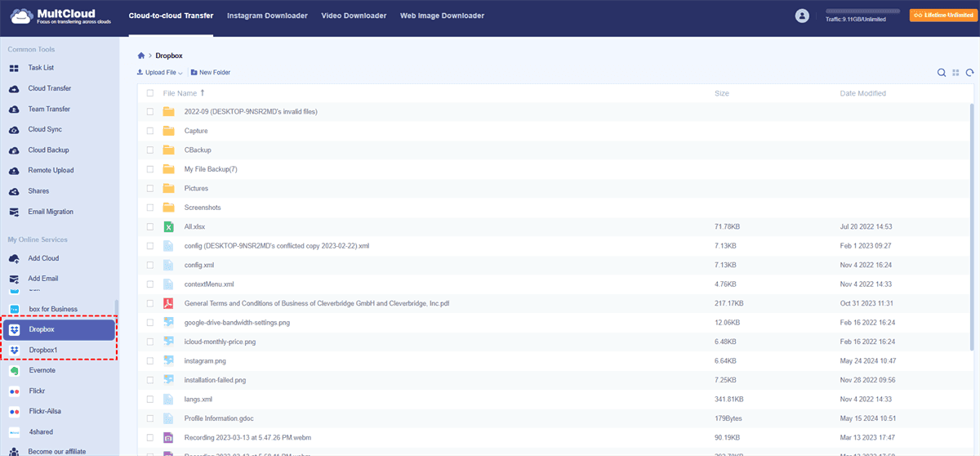Select installation-failed.png file
The height and width of the screenshot is (456, 980).
215,380
